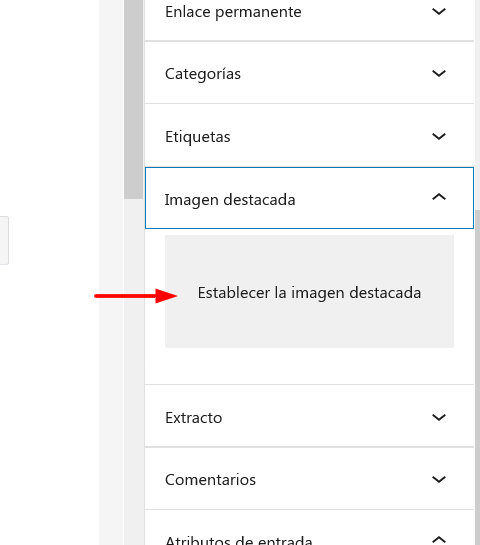Open the Enlace permanente panel title
This screenshot has height=545, width=480.
233,12
